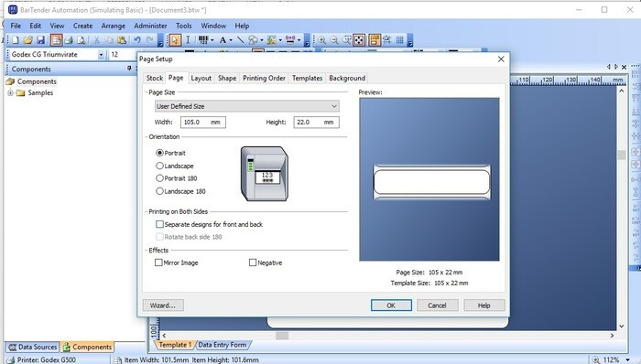Enable Negative effect
641x364 pixels.
253,262
